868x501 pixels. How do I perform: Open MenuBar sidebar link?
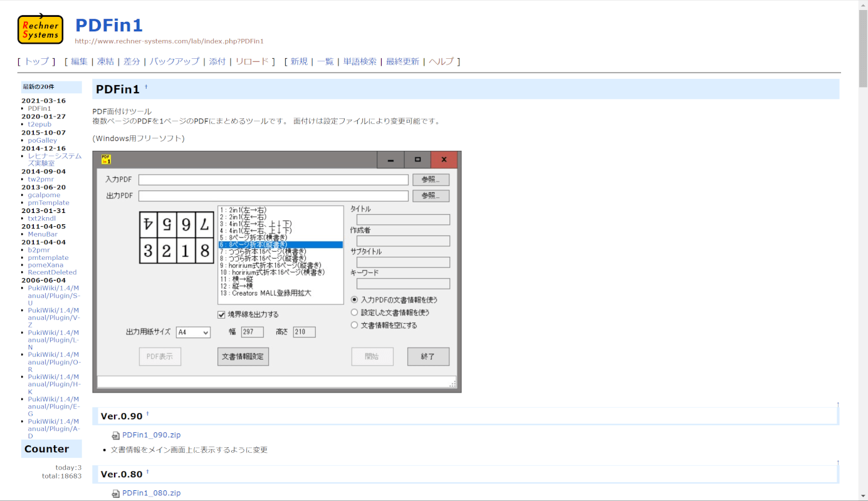coord(43,234)
